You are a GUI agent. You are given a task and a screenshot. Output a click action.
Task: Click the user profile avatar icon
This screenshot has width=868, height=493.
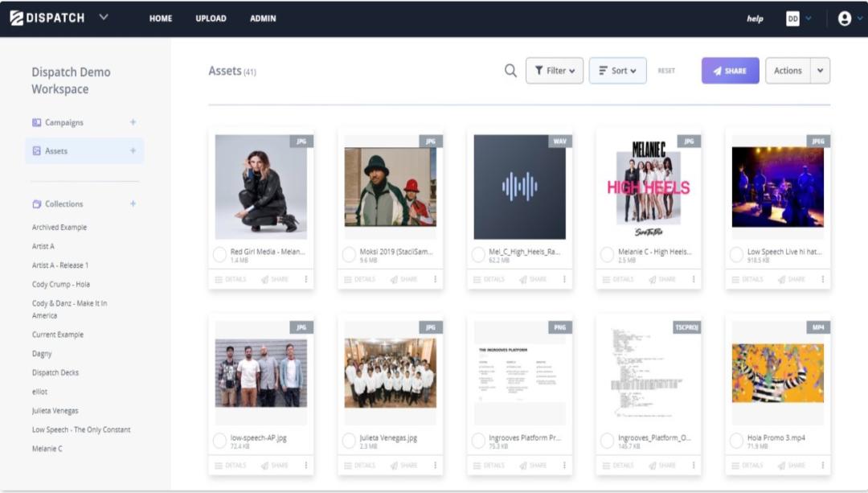pyautogui.click(x=844, y=18)
